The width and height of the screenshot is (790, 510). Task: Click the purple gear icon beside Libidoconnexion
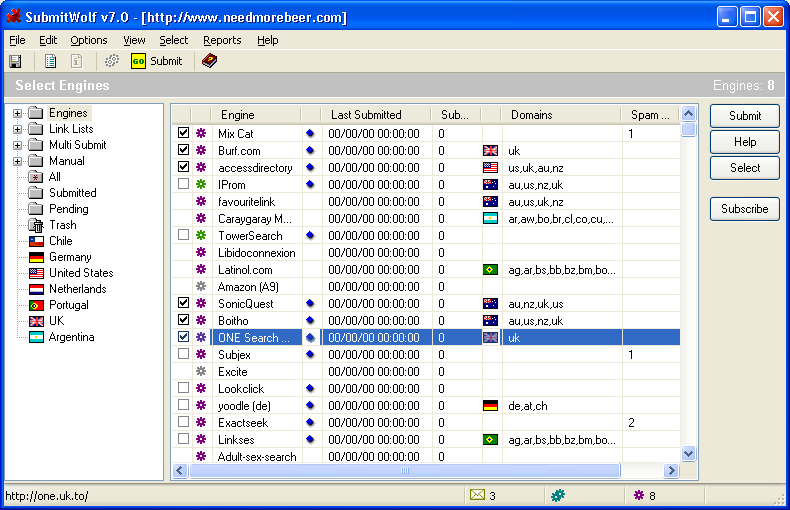click(201, 252)
